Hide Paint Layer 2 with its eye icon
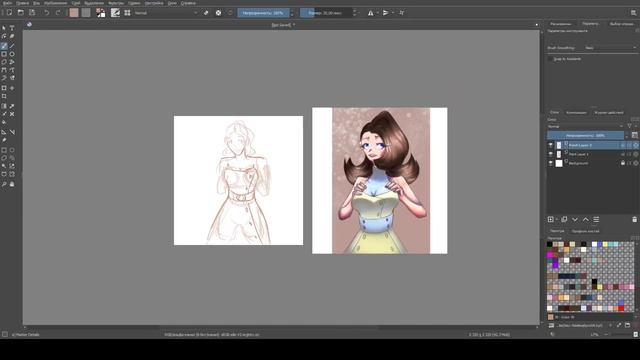 (x=551, y=145)
